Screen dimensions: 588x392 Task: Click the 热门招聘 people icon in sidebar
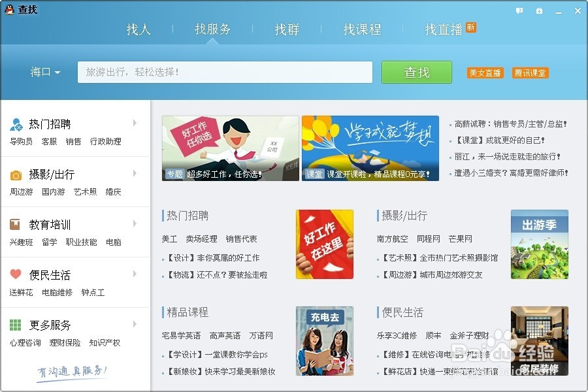click(16, 123)
